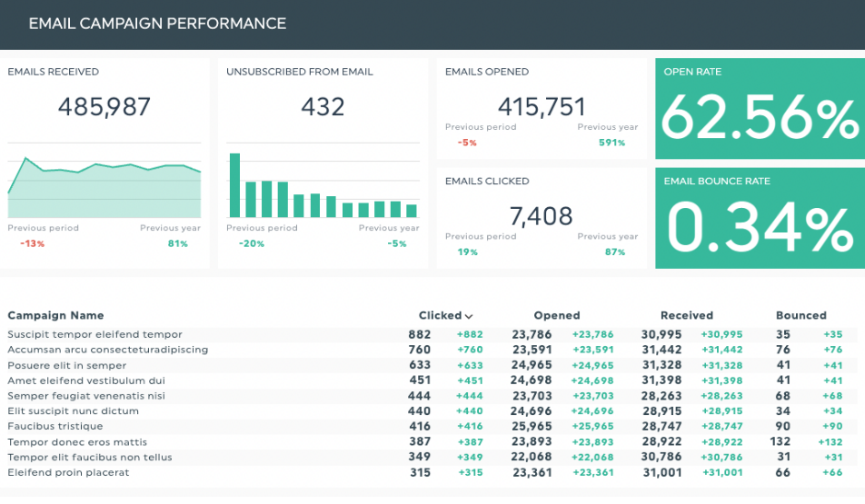
Task: Select row Semper feugiat venenatis nisi
Action: coord(432,396)
